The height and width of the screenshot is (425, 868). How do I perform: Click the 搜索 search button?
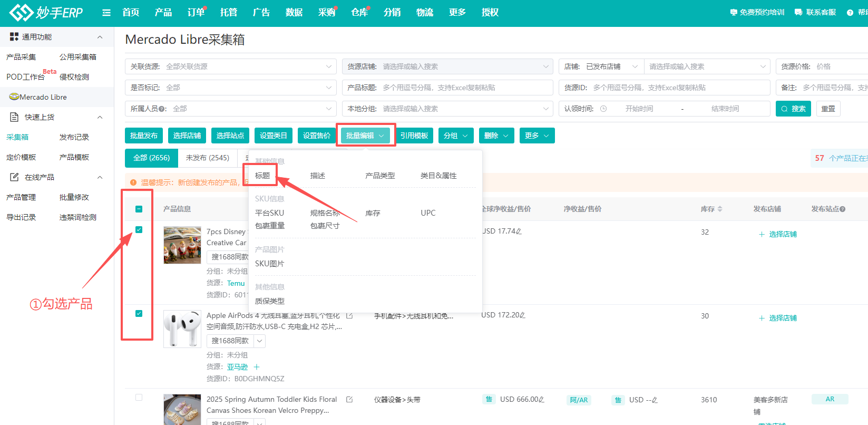[793, 109]
